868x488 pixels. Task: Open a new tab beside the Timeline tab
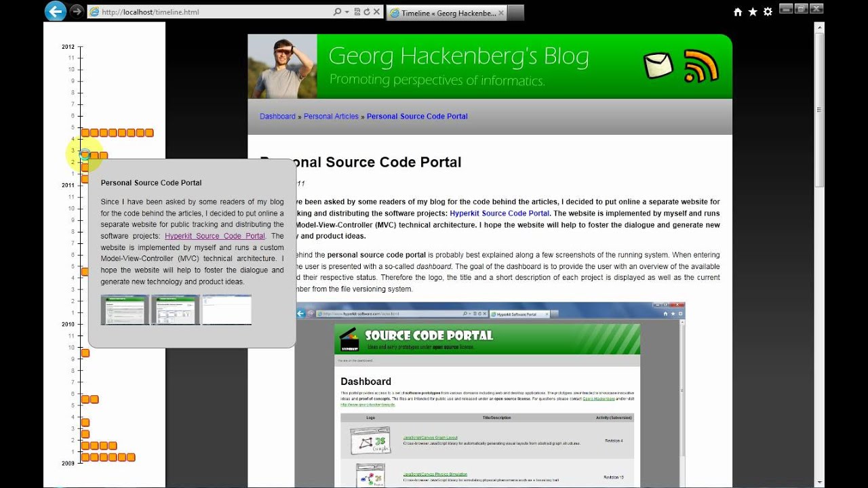tap(516, 13)
